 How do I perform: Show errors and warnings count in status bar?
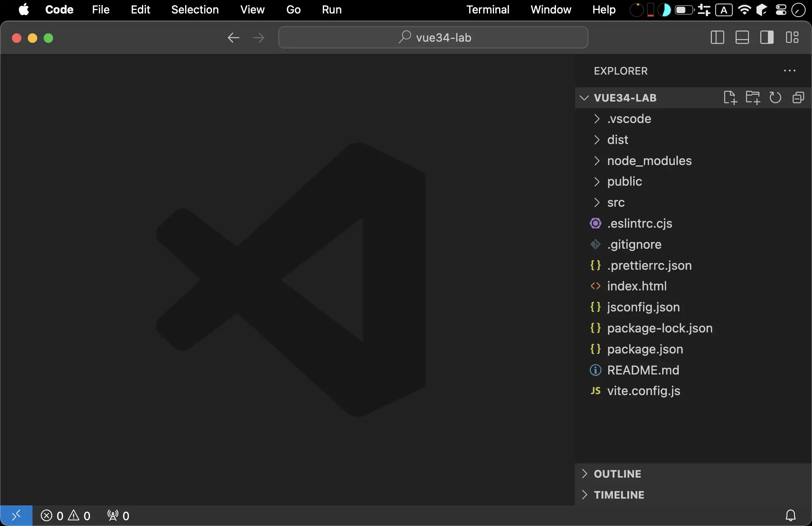[x=65, y=516]
